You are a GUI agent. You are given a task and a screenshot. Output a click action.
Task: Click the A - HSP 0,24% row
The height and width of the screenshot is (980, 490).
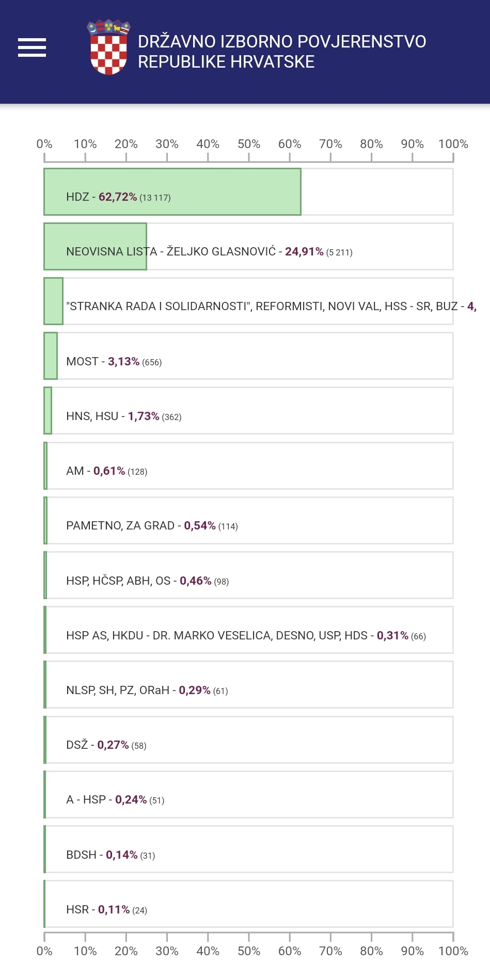[248, 795]
